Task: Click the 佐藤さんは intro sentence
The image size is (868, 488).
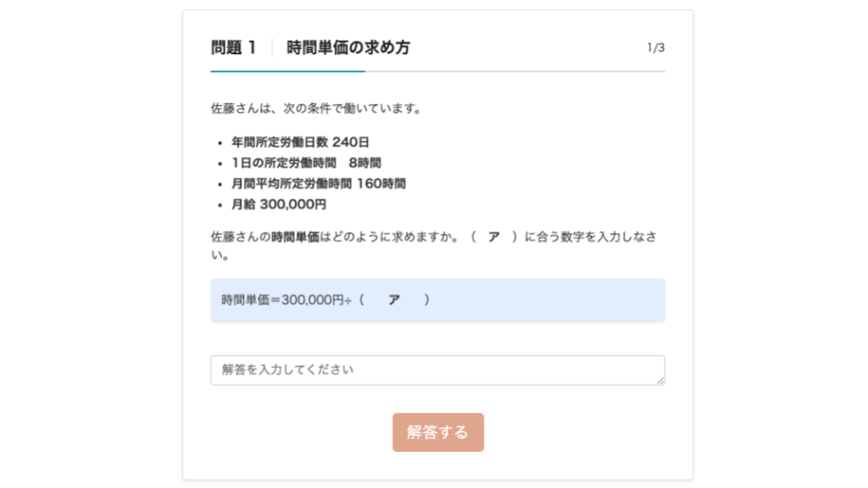Action: tap(316, 108)
